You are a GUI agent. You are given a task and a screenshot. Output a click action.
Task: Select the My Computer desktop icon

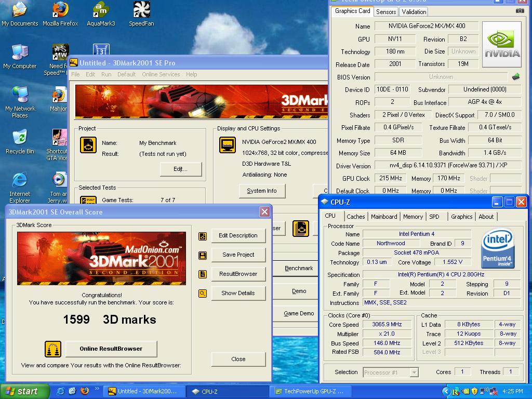click(x=20, y=57)
